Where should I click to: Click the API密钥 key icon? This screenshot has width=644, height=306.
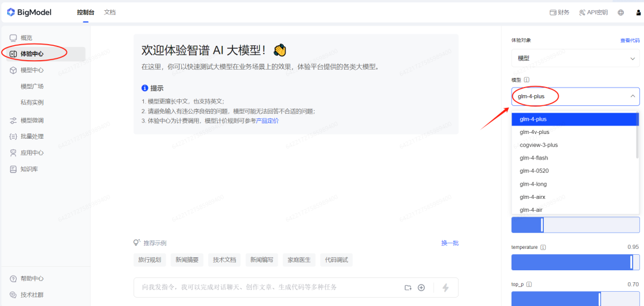click(582, 13)
